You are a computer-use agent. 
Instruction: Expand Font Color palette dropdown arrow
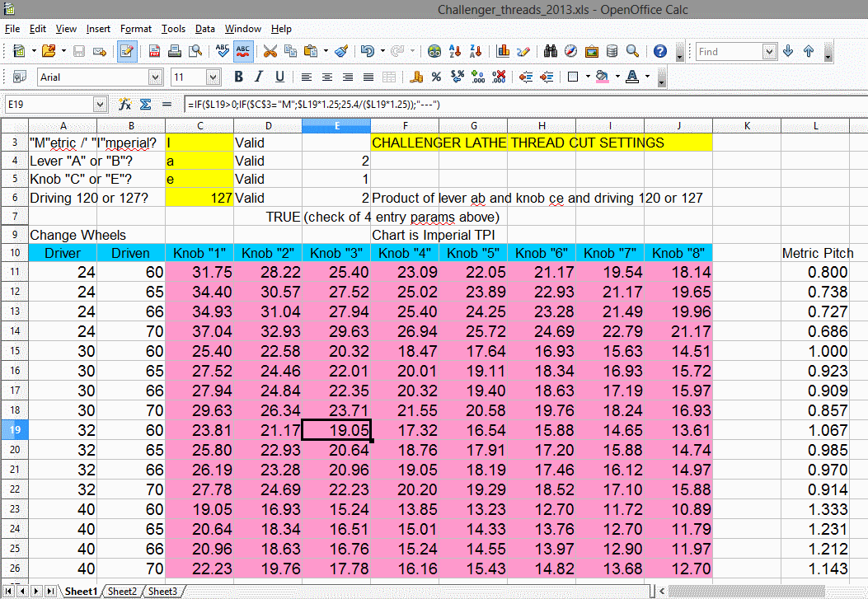click(647, 77)
